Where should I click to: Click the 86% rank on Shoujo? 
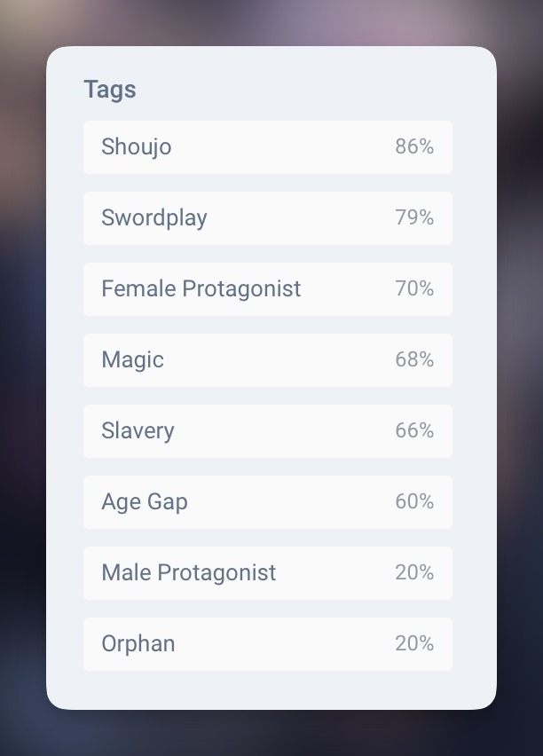pos(414,146)
